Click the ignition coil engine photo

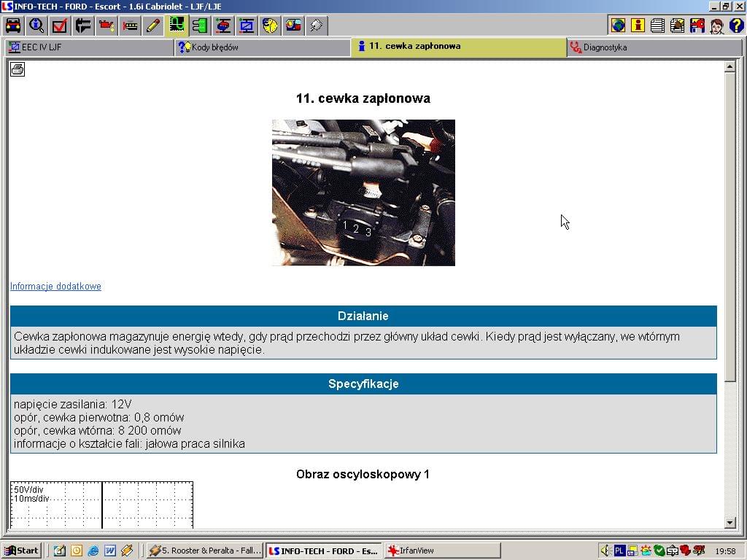click(x=363, y=192)
